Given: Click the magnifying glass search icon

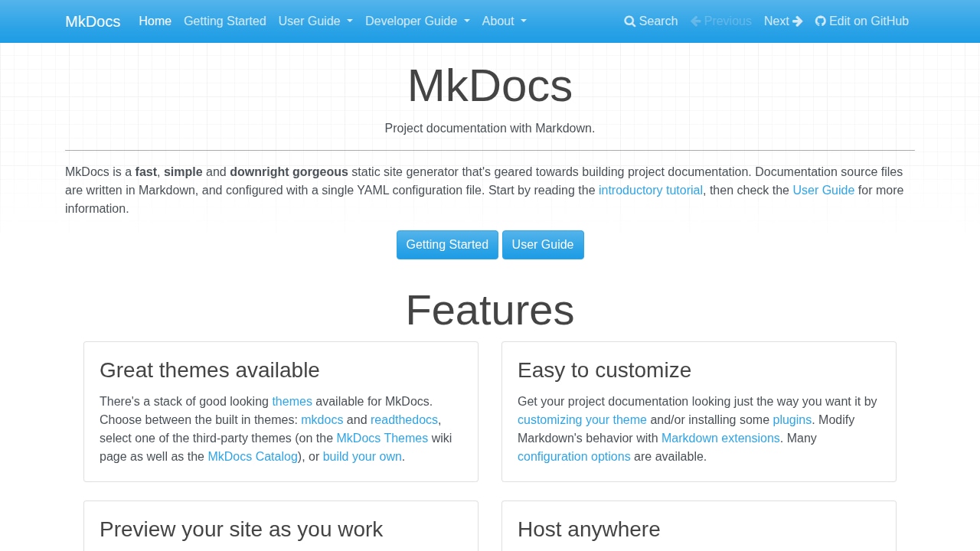Looking at the screenshot, I should 630,21.
